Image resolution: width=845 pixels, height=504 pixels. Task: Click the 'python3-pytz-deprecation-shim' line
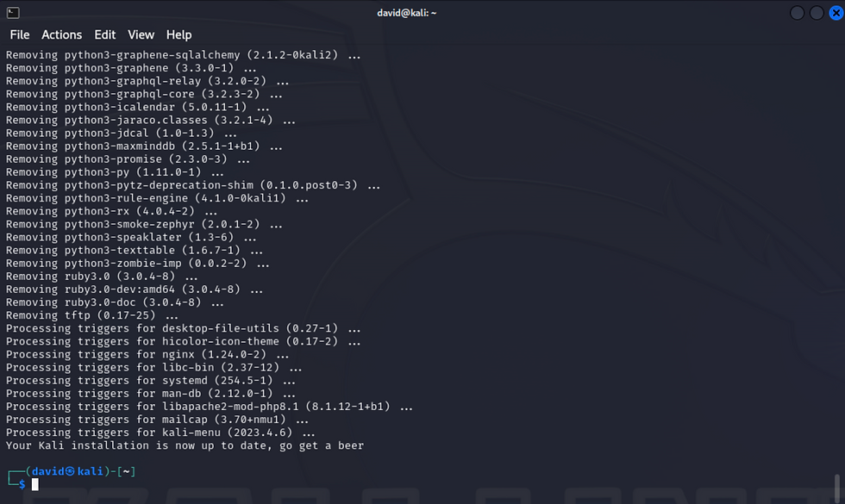[193, 185]
